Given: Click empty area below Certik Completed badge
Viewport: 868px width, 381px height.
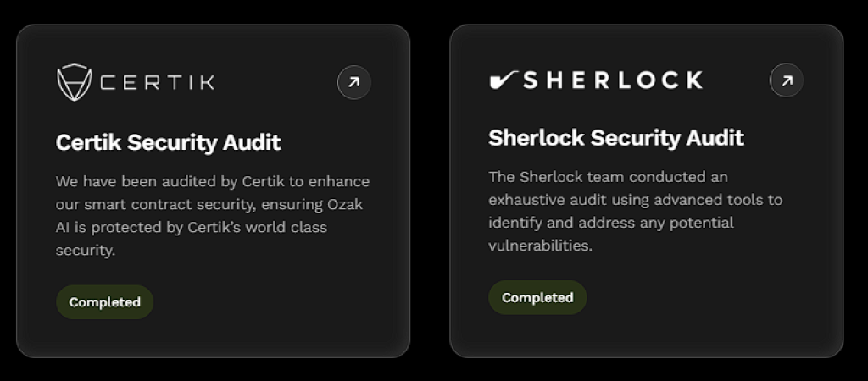Looking at the screenshot, I should 212,339.
